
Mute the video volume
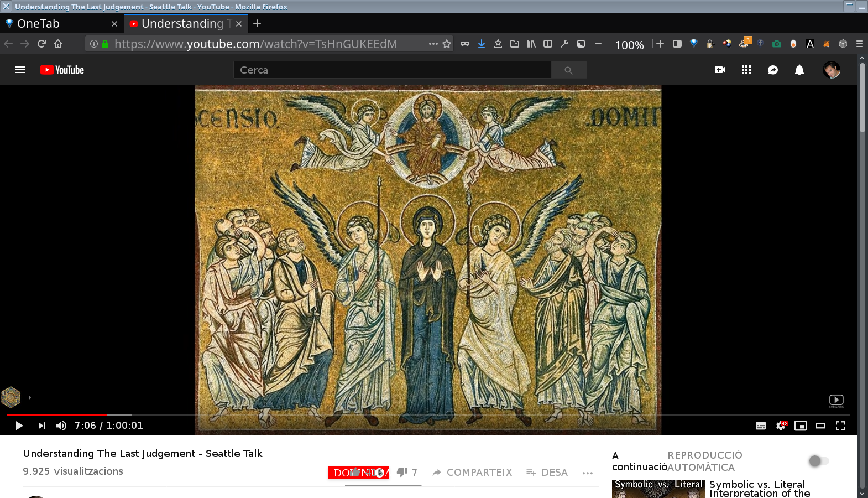pyautogui.click(x=61, y=426)
